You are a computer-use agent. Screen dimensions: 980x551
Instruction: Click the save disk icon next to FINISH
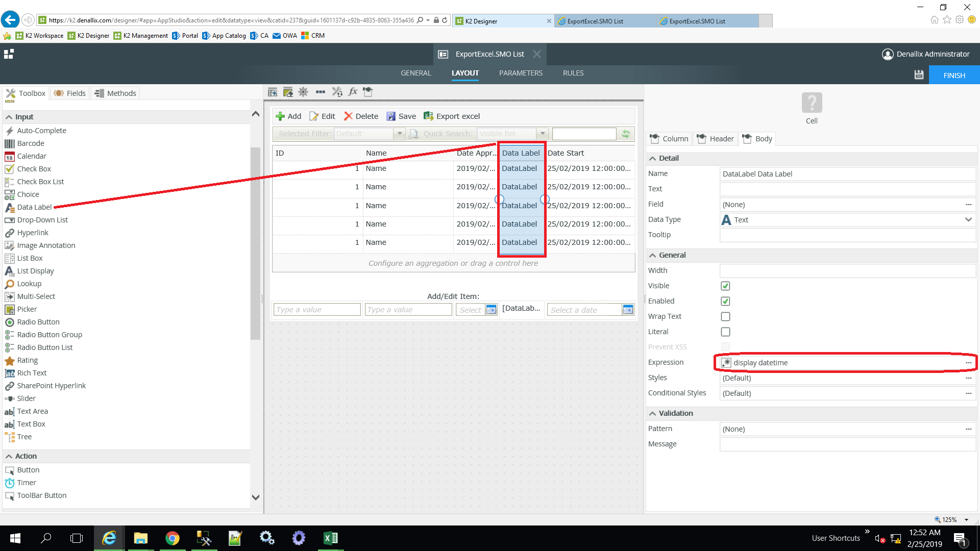coord(919,75)
